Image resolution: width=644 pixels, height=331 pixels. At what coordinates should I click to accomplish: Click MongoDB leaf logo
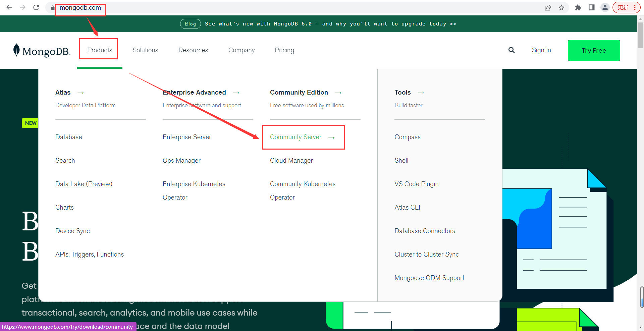(x=42, y=51)
